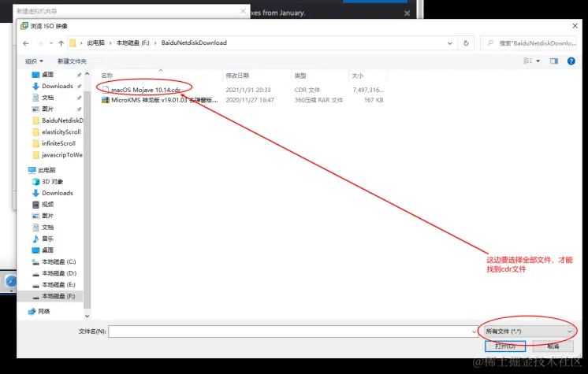The image size is (588, 374).
Task: Click the 文件名(N) input field
Action: pos(289,331)
